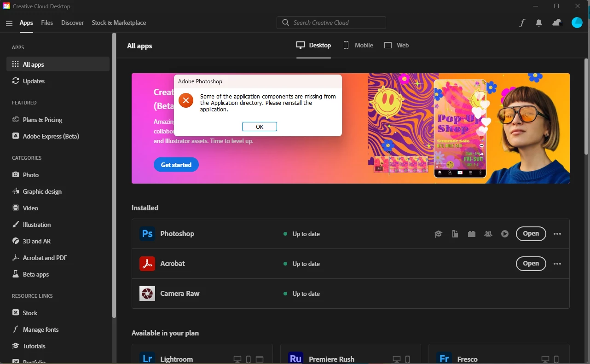Switch to the Apps tab
Viewport: 590px width, 364px height.
(26, 23)
